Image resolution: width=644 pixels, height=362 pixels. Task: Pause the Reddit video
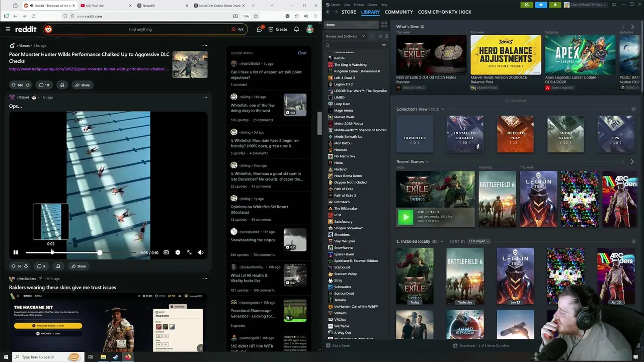tap(16, 252)
